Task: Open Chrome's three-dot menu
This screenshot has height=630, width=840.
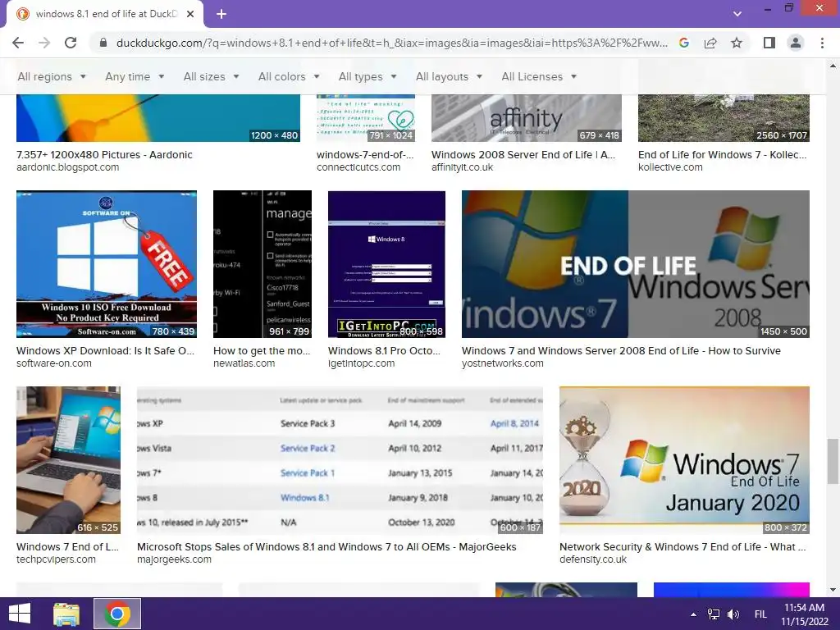Action: [822, 43]
